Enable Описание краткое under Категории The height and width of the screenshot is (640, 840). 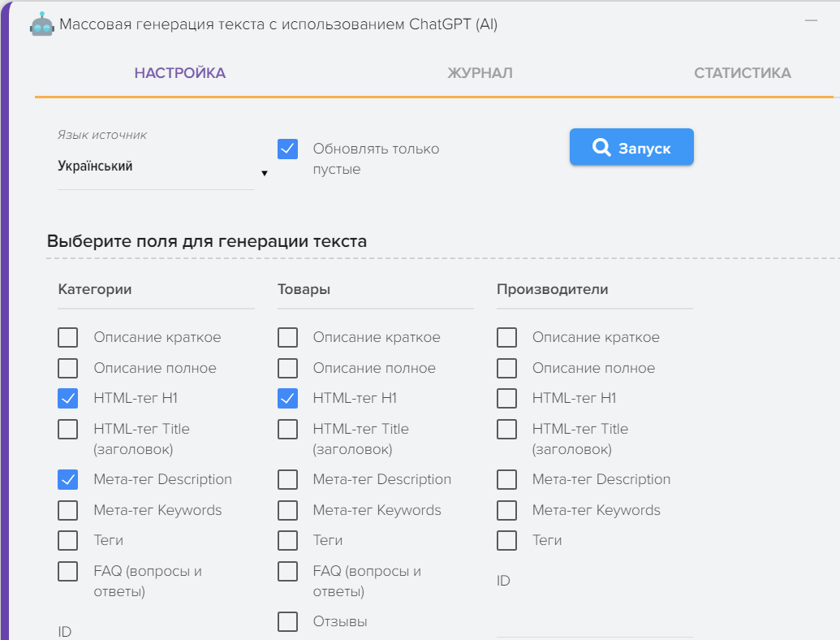(x=68, y=337)
